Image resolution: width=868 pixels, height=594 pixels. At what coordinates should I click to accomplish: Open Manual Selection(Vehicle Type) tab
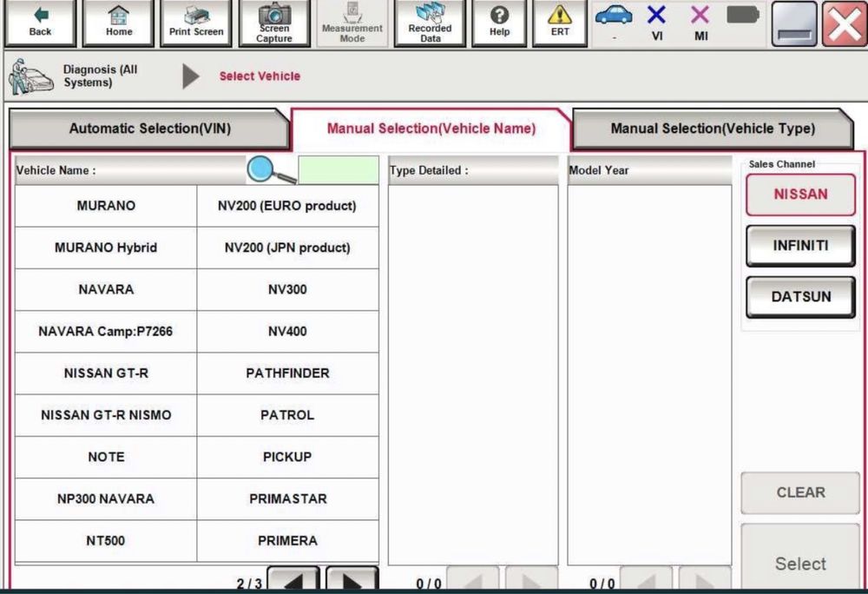tap(713, 129)
